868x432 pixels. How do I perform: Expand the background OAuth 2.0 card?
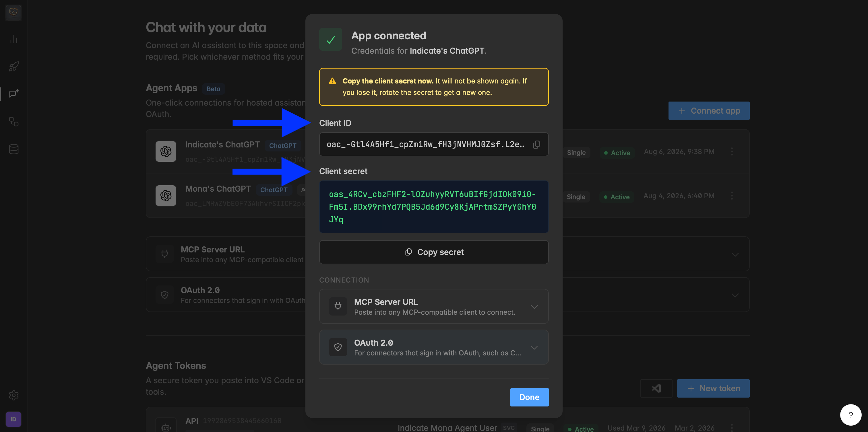click(735, 295)
